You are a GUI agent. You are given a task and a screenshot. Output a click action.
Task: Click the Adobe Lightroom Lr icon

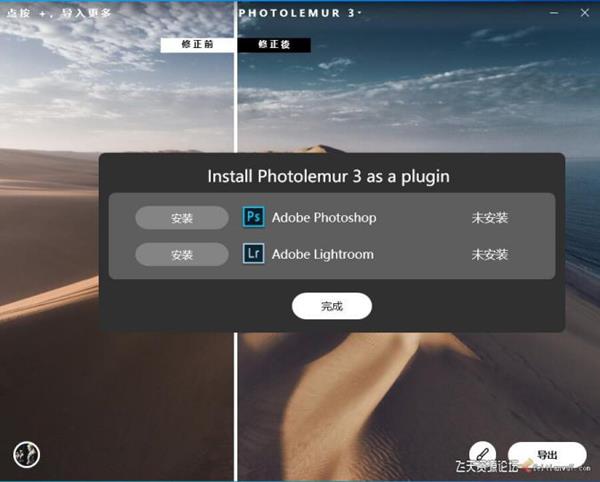254,254
